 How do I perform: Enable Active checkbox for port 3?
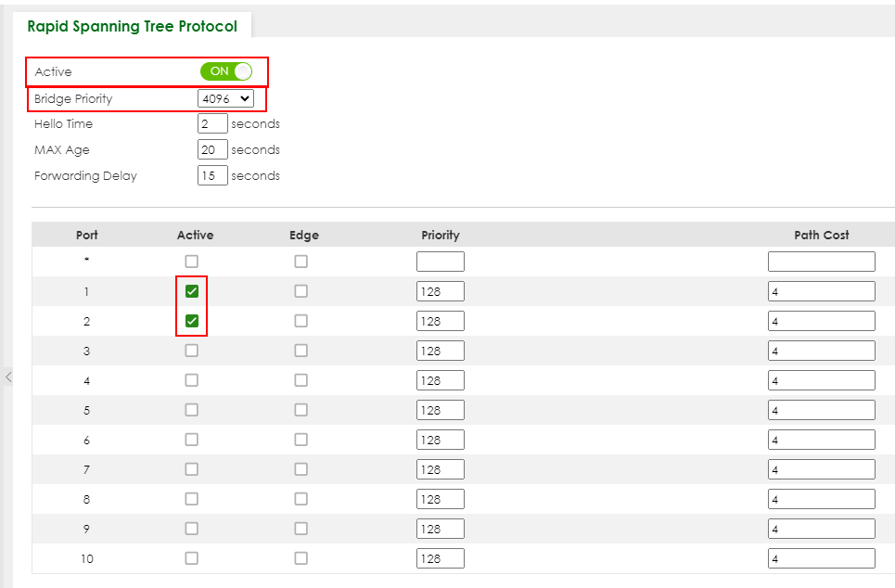coord(192,351)
